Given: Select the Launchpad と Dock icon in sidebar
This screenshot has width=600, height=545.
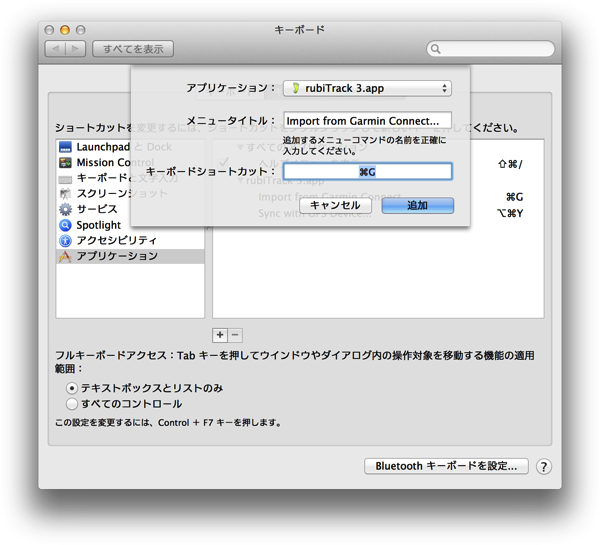Looking at the screenshot, I should point(66,147).
